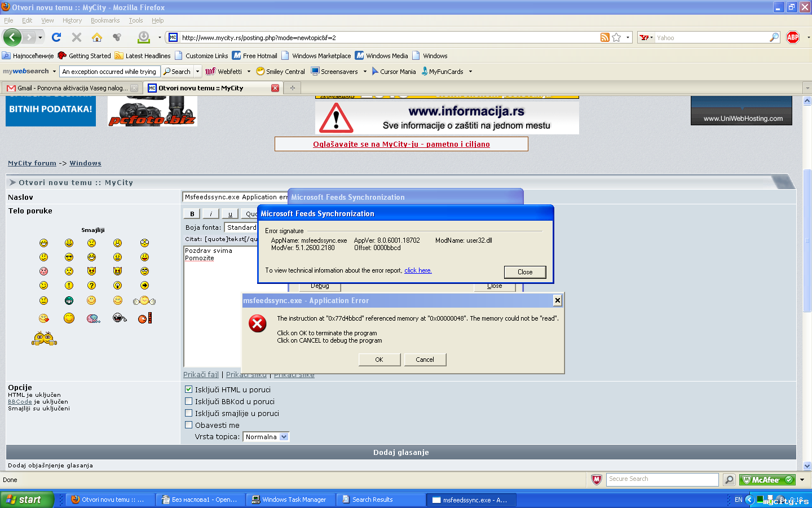The image size is (812, 508).
Task: Expand the Screensavers dropdown arrow
Action: point(365,72)
